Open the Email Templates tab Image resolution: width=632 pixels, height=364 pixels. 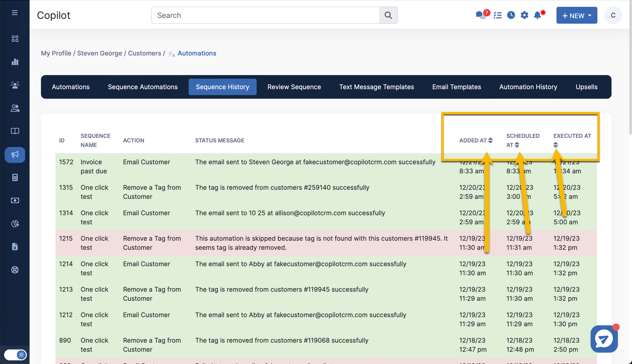457,87
